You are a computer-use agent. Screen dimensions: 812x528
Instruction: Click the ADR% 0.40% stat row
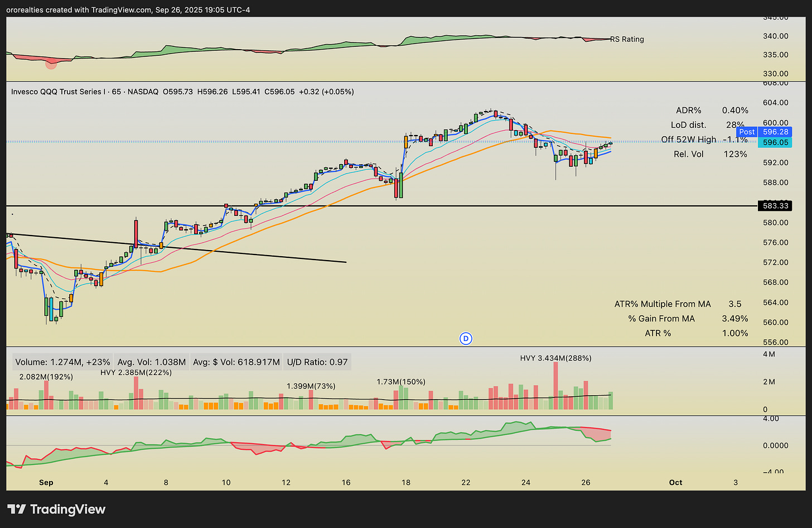click(712, 111)
